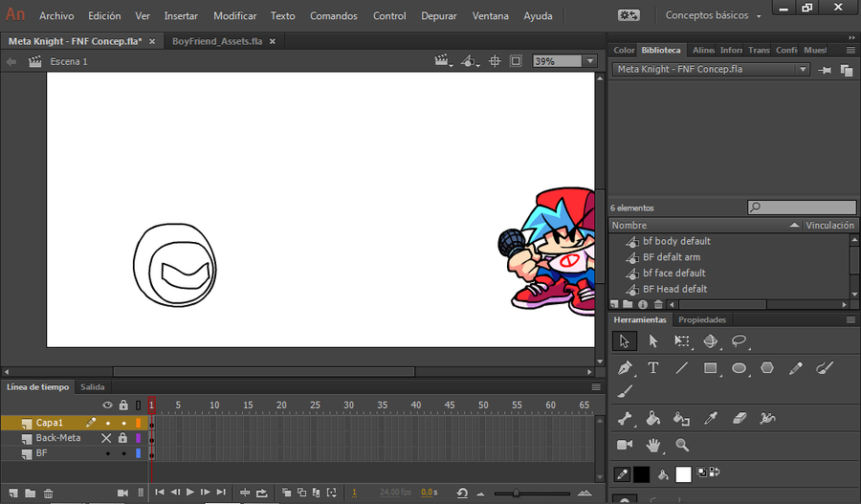The height and width of the screenshot is (504, 861).
Task: Select the Free Transform tool
Action: click(681, 340)
